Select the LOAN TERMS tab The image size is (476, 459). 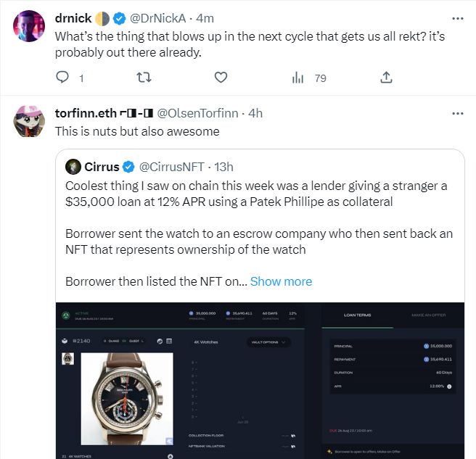click(356, 315)
